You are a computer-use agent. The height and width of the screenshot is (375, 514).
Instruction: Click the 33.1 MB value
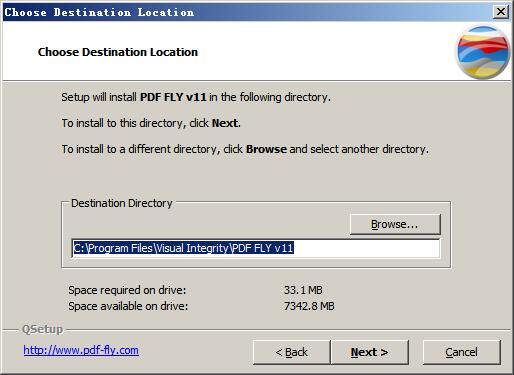(303, 290)
